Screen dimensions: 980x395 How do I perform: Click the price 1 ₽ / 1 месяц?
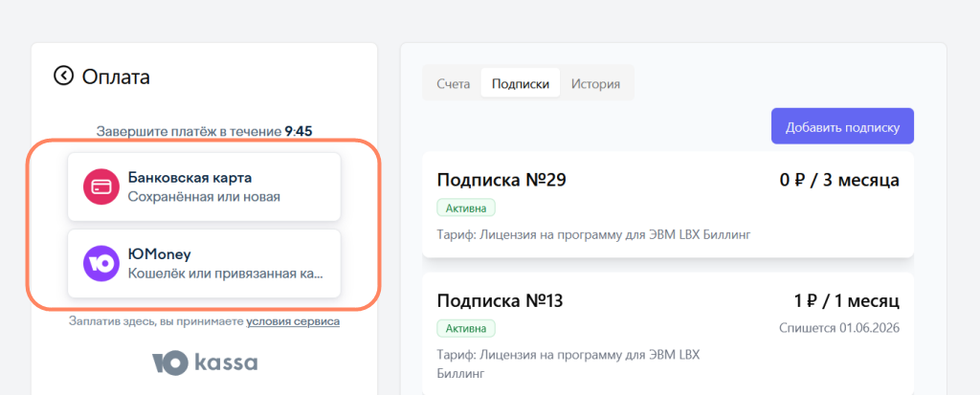847,302
